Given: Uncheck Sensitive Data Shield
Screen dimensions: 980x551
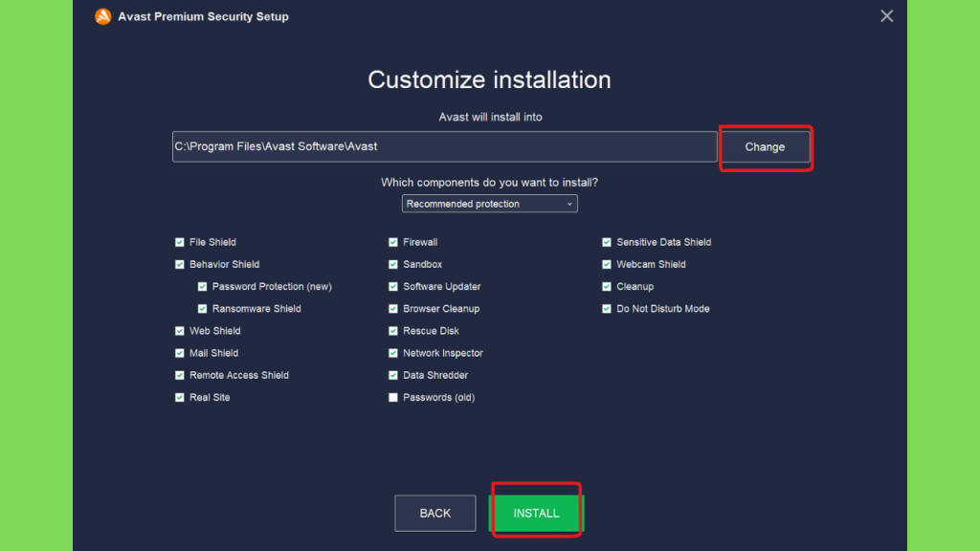Looking at the screenshot, I should [606, 242].
